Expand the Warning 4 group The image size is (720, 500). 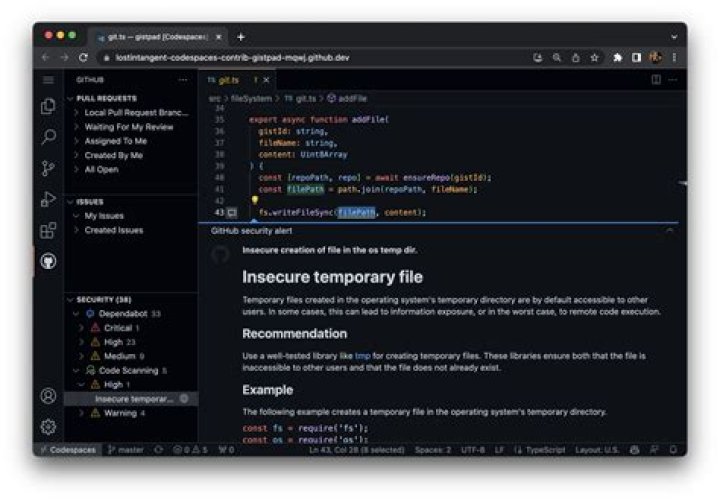tap(82, 413)
